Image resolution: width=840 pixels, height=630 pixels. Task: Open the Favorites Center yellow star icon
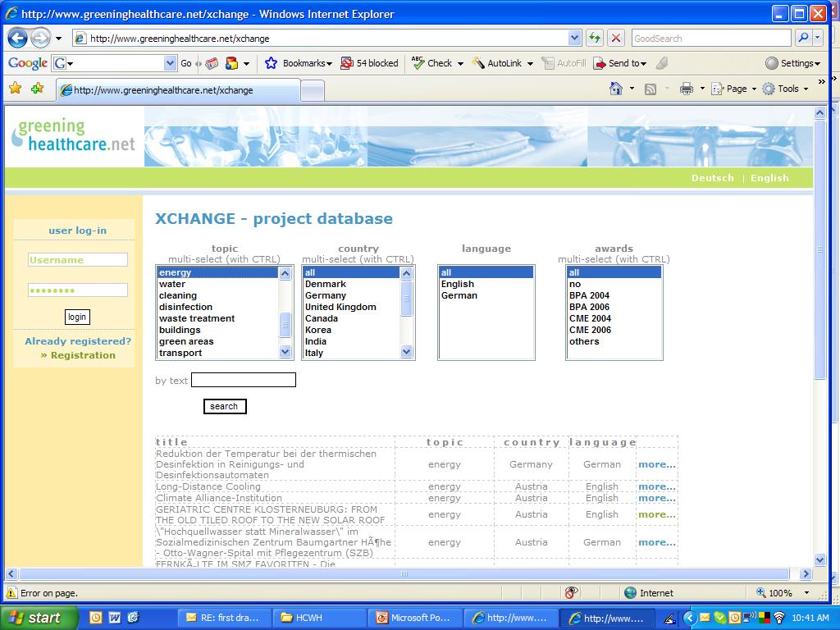coord(15,89)
